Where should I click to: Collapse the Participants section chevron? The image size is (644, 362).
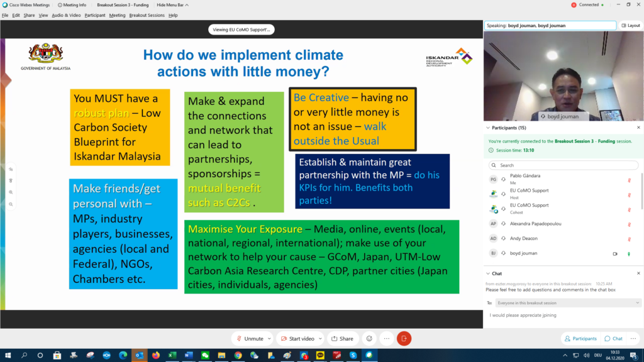pos(488,128)
